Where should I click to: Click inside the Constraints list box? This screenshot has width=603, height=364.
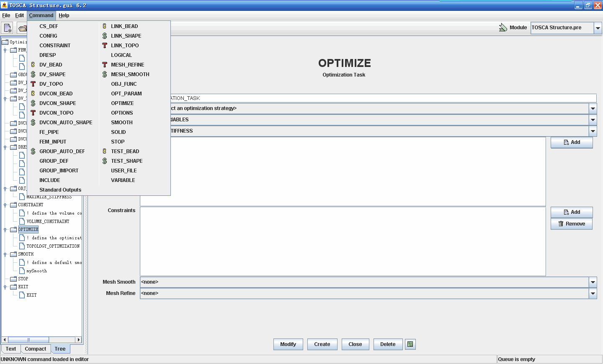tap(343, 241)
